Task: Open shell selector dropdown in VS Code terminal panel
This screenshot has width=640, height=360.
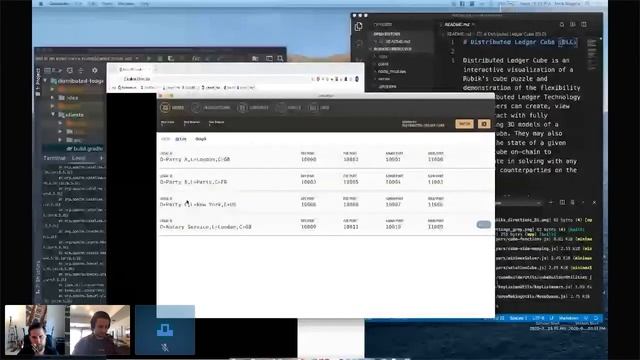Action: click(x=518, y=203)
